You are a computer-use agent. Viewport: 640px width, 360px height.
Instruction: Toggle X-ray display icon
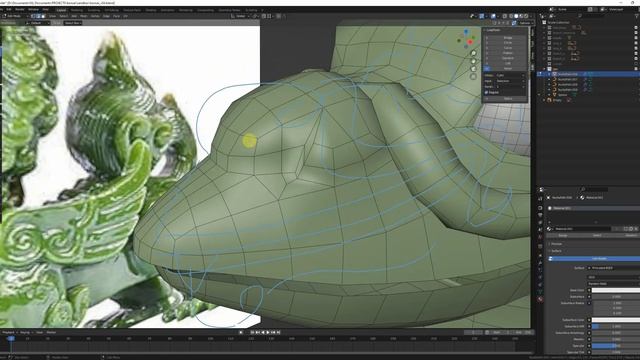point(504,16)
